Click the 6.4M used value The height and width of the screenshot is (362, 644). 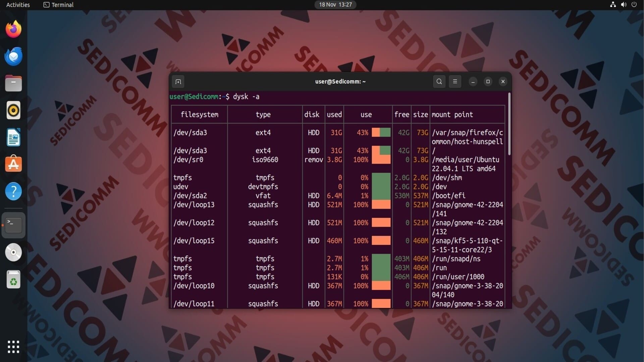point(334,196)
